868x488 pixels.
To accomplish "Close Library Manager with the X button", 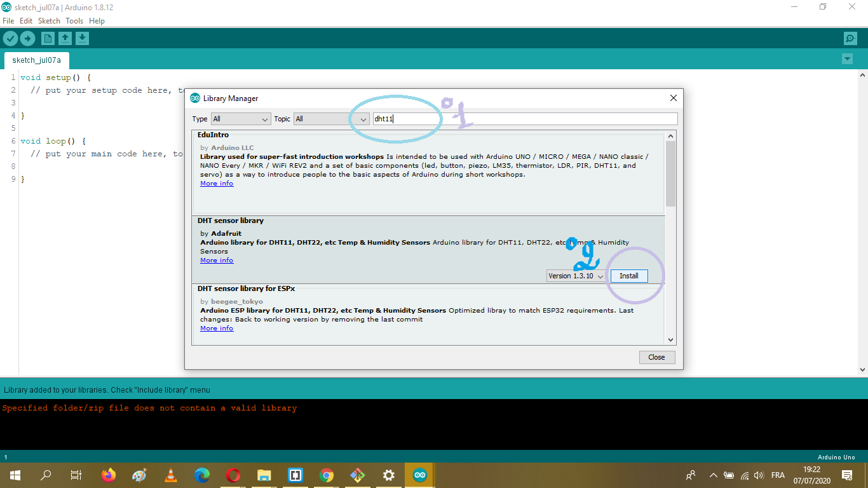I will pyautogui.click(x=674, y=98).
